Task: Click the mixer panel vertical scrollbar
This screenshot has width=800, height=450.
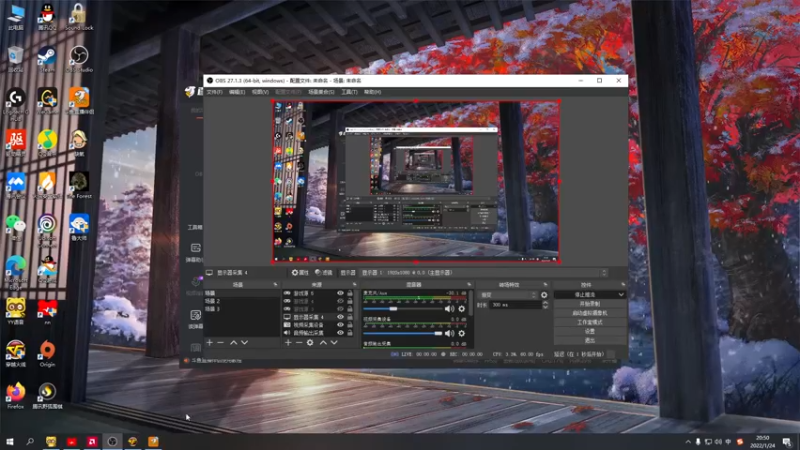Action: click(x=471, y=304)
